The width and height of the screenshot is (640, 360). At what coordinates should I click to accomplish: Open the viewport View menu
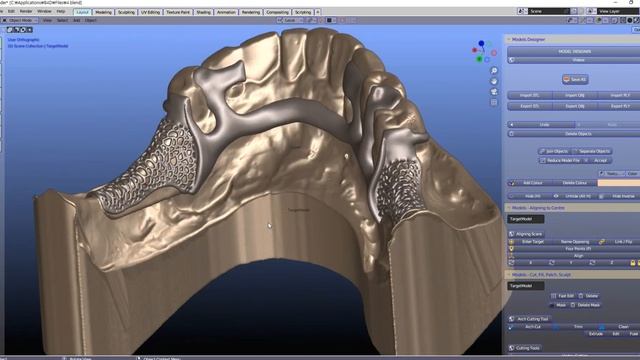click(x=47, y=20)
